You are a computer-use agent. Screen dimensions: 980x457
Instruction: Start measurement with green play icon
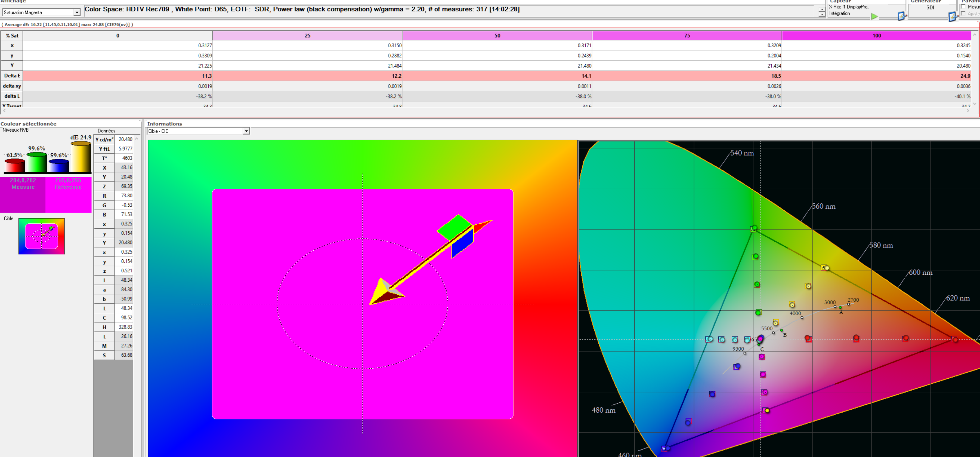[x=874, y=16]
